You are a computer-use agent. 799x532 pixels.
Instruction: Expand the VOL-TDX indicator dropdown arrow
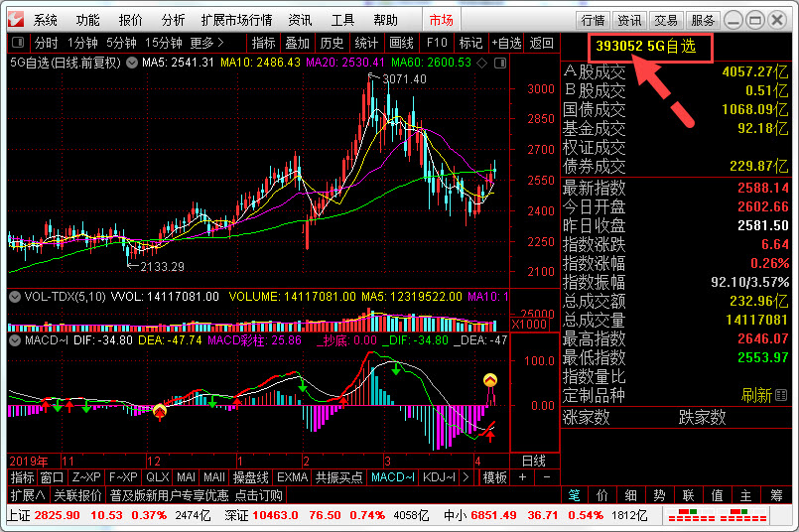[15, 297]
